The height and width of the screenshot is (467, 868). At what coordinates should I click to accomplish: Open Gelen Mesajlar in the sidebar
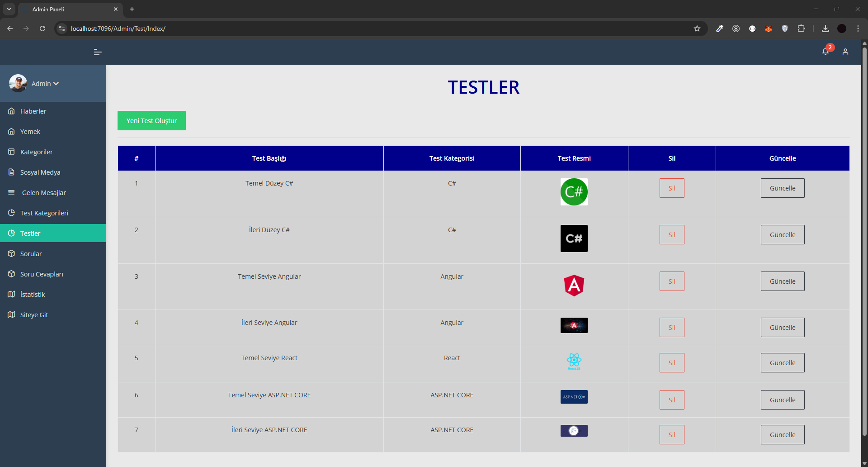click(x=53, y=192)
